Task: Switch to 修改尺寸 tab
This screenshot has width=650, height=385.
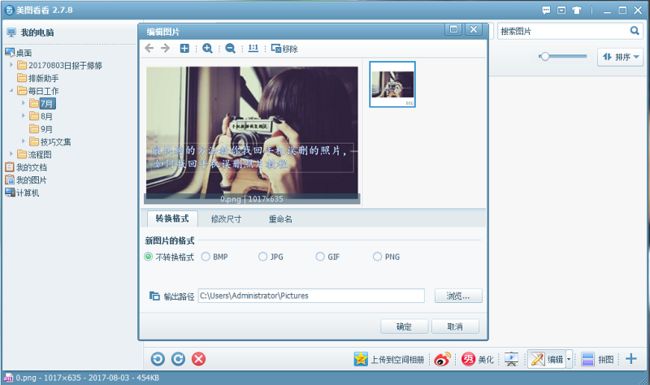Action: click(226, 219)
